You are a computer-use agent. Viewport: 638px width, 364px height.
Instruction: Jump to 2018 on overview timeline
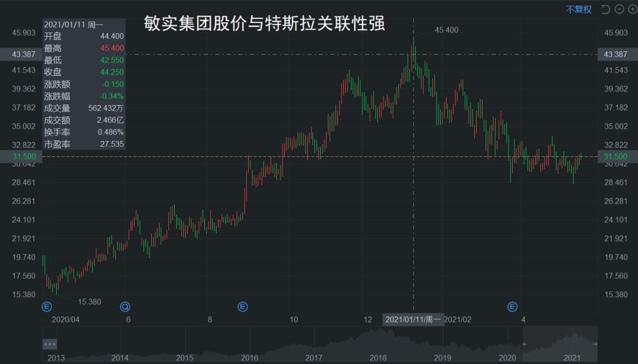378,358
